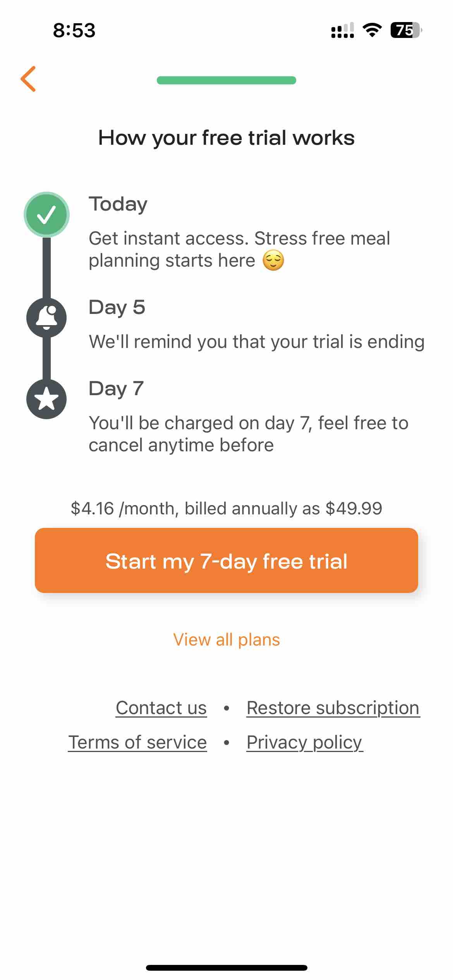Tap the Day 7 star icon
Viewport: 453px width, 980px height.
[46, 399]
